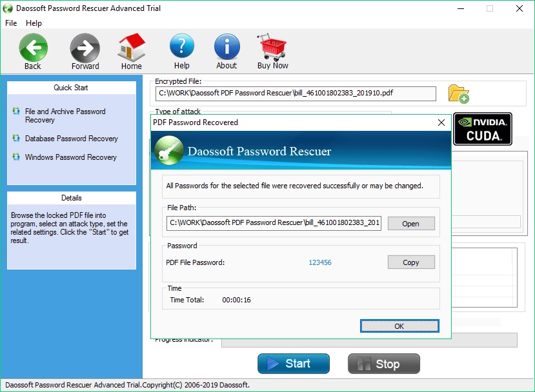Click the Daossoft Password Rescuer banner text
The image size is (535, 392).
259,151
